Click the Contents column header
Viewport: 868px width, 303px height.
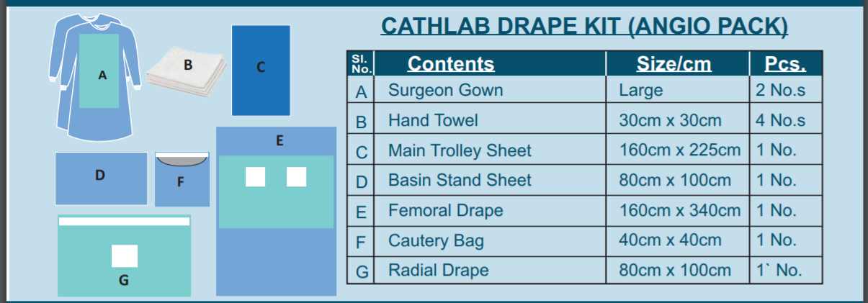(451, 63)
